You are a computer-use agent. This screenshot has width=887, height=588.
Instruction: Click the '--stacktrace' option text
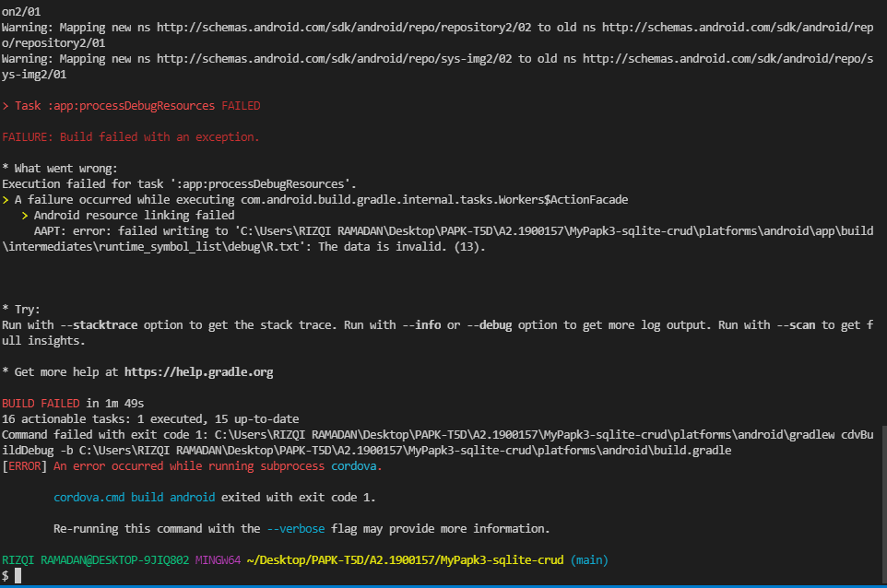99,325
